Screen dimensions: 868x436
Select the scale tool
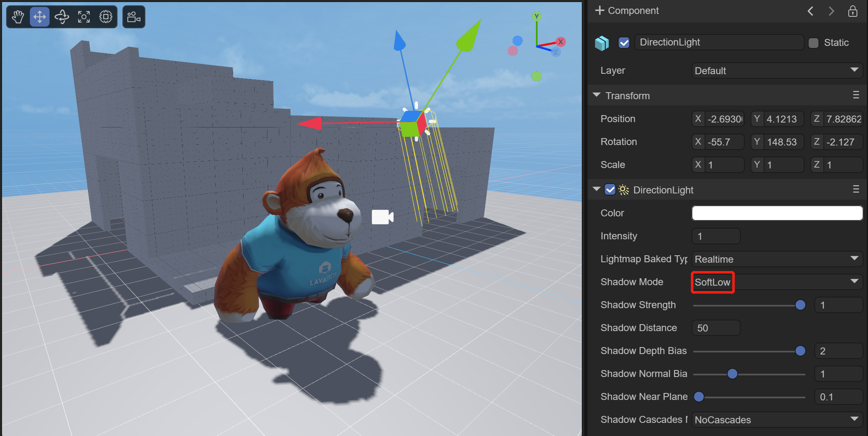coord(84,17)
